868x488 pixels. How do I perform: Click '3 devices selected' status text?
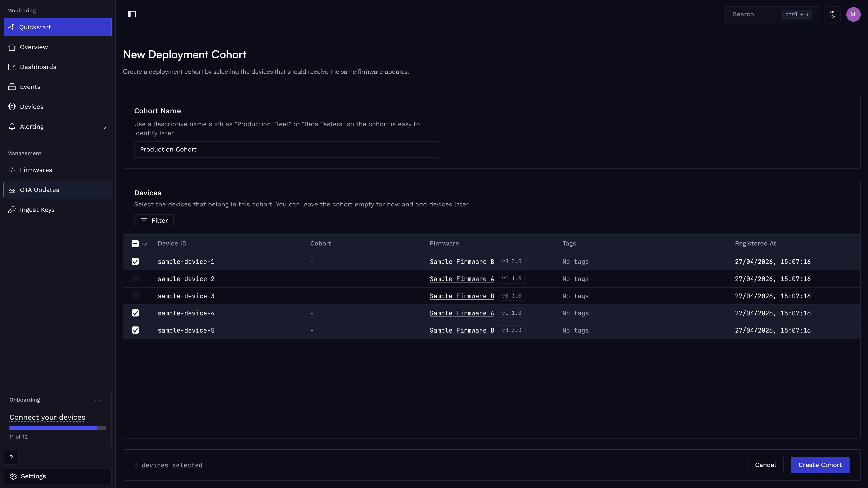[168, 465]
